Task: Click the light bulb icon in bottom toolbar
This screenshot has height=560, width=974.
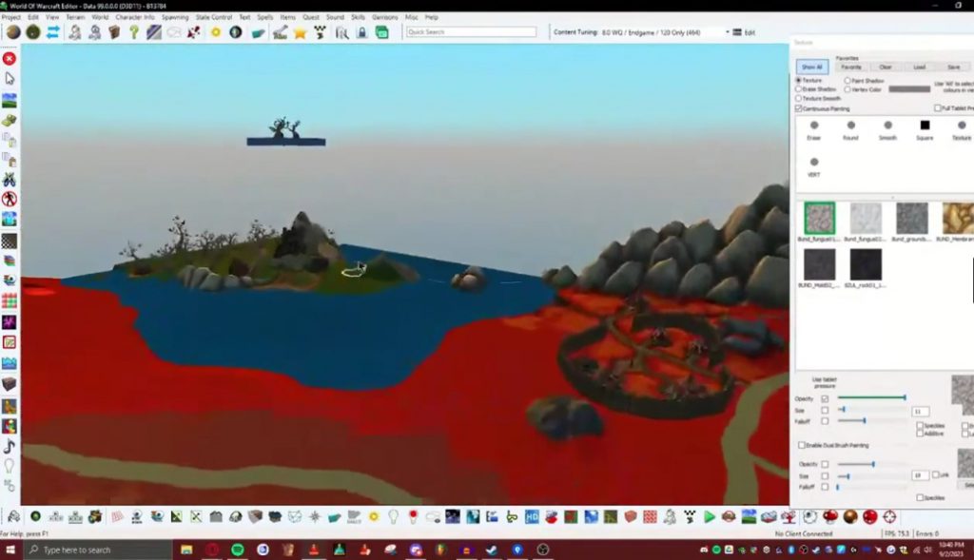Action: click(393, 516)
